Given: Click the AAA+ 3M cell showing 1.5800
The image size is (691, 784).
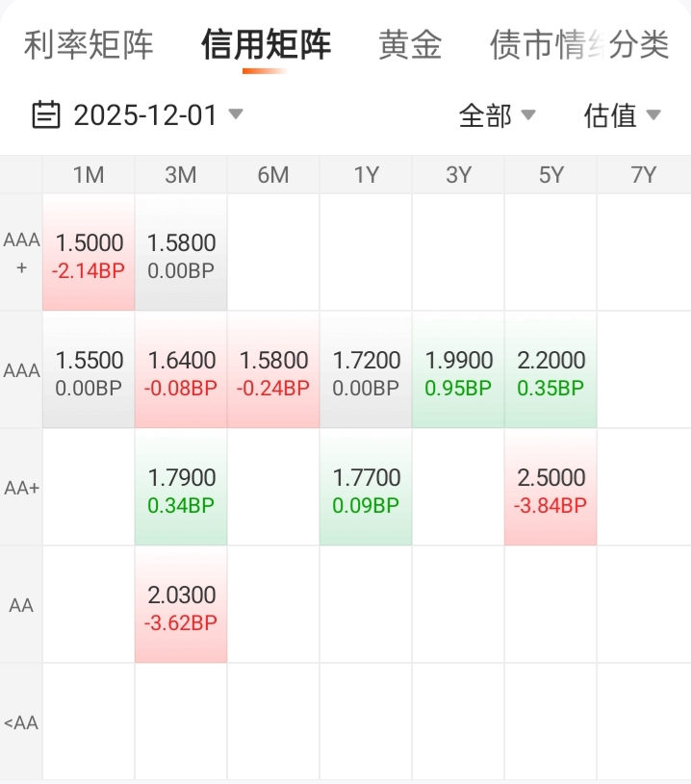Looking at the screenshot, I should pos(181,255).
